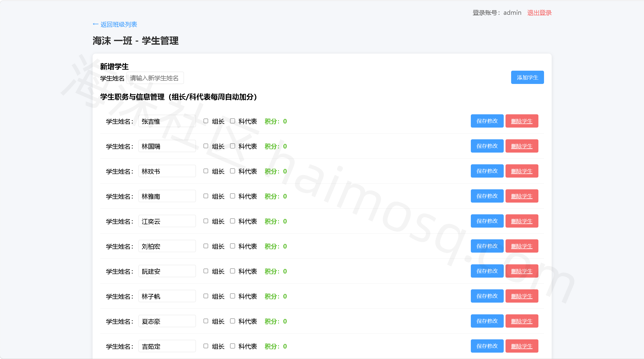The image size is (644, 359).
Task: Save changes for 林雅南
Action: pyautogui.click(x=487, y=196)
